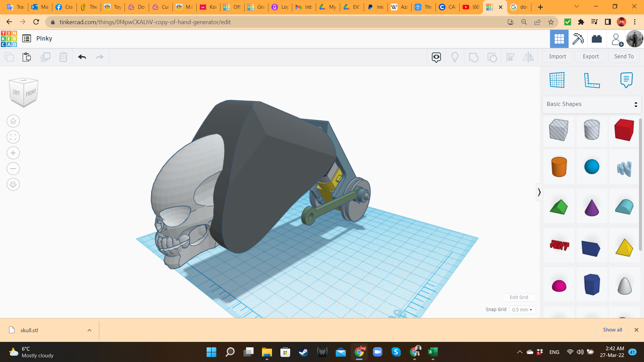Click the Export button
644x362 pixels.
590,57
